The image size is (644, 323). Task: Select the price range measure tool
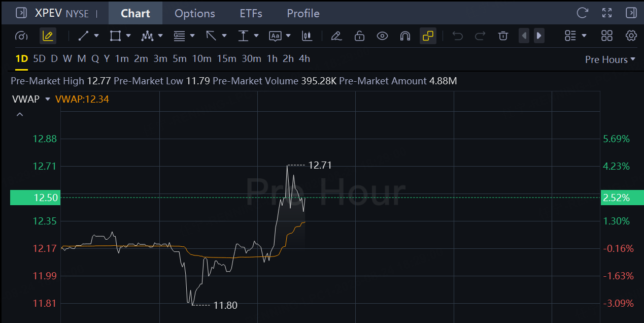click(243, 36)
